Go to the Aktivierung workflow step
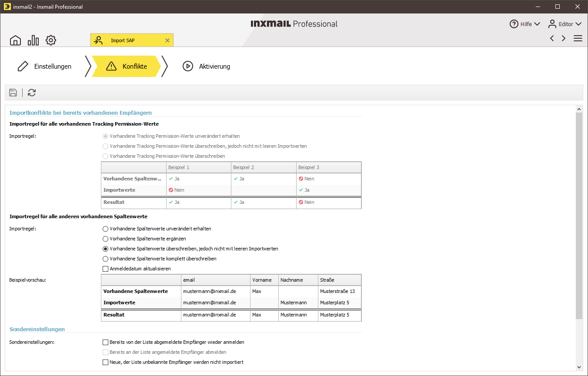Viewport: 588px width, 376px height. (206, 67)
